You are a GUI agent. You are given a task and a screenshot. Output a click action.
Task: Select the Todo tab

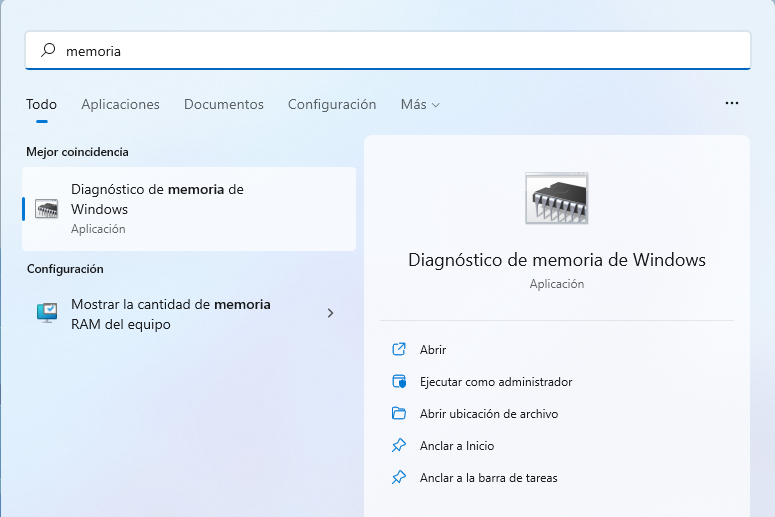pos(41,105)
